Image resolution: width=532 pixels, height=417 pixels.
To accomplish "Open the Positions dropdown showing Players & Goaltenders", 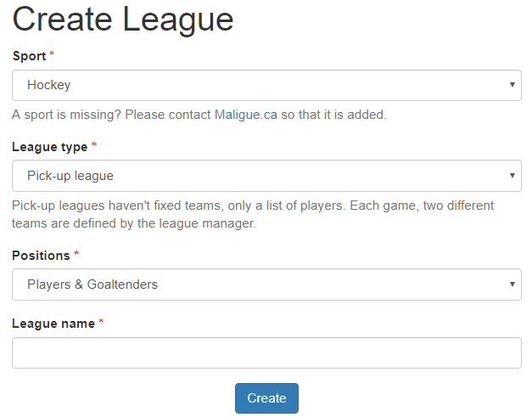I will [x=266, y=285].
